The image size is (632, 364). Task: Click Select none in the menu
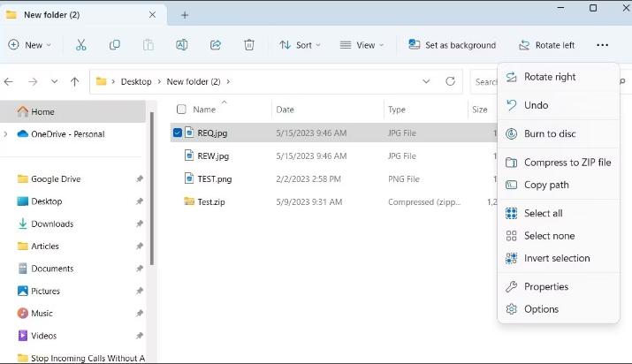pos(559,236)
